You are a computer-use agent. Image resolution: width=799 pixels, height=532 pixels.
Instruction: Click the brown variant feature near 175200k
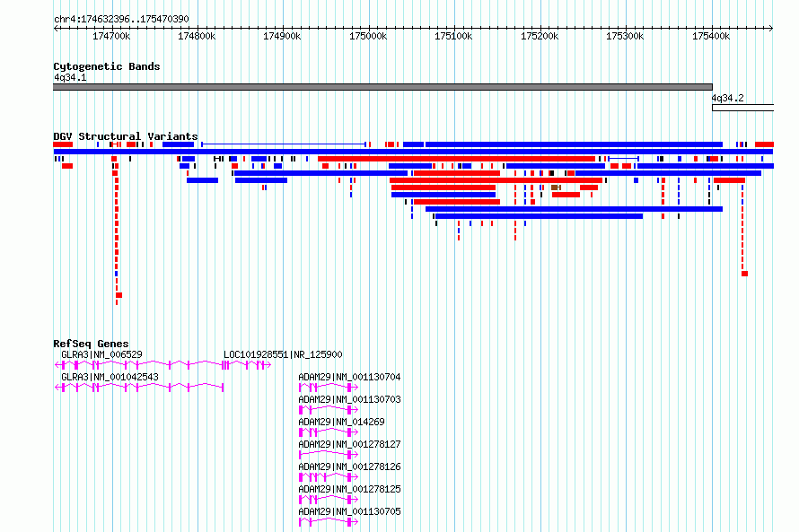(x=556, y=188)
